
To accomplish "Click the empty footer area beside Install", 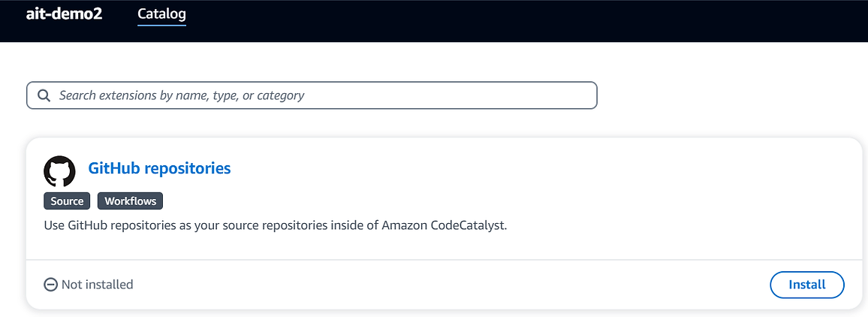I will coord(443,285).
